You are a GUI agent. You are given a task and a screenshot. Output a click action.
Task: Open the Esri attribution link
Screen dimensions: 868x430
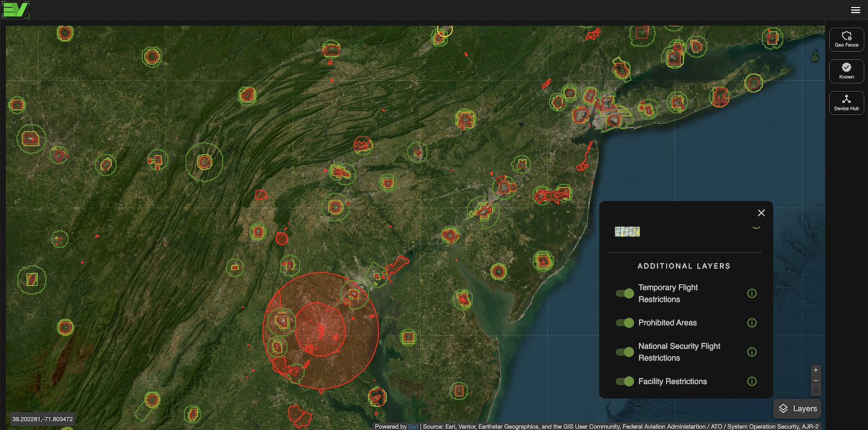pos(413,427)
